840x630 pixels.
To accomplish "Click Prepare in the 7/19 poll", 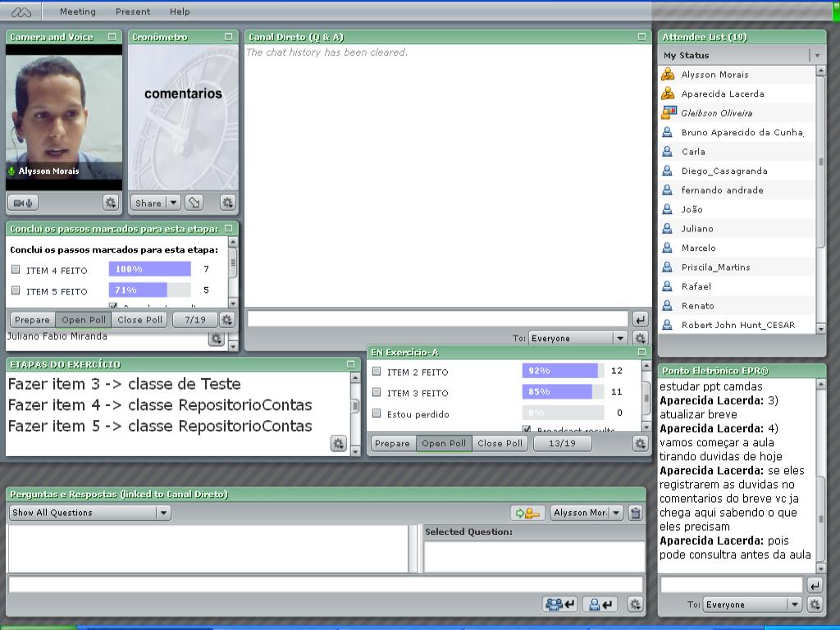I will pyautogui.click(x=32, y=320).
